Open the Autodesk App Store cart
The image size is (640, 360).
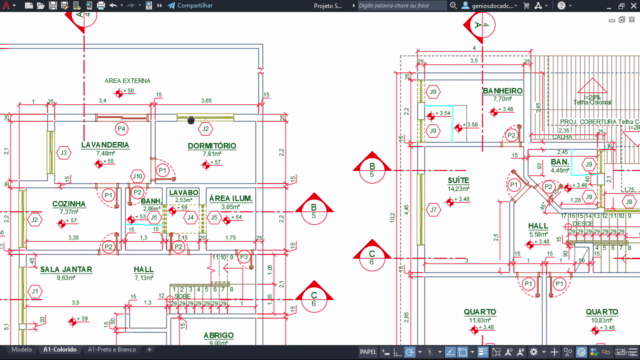click(526, 5)
